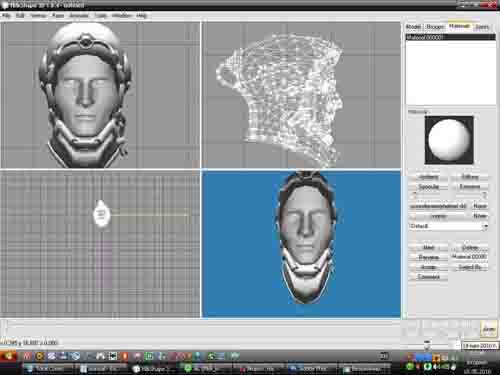Open the Edit menu
The width and height of the screenshot is (500, 375).
[20, 16]
